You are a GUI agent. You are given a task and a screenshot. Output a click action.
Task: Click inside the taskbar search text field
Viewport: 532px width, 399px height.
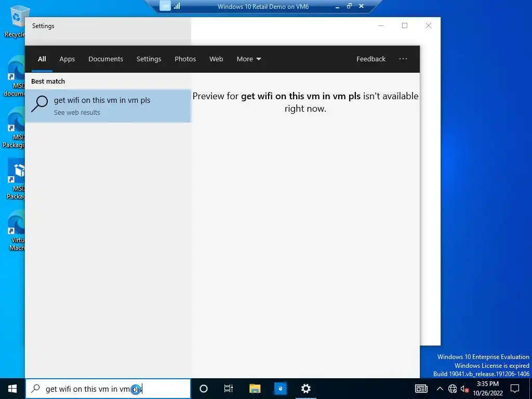click(x=108, y=389)
